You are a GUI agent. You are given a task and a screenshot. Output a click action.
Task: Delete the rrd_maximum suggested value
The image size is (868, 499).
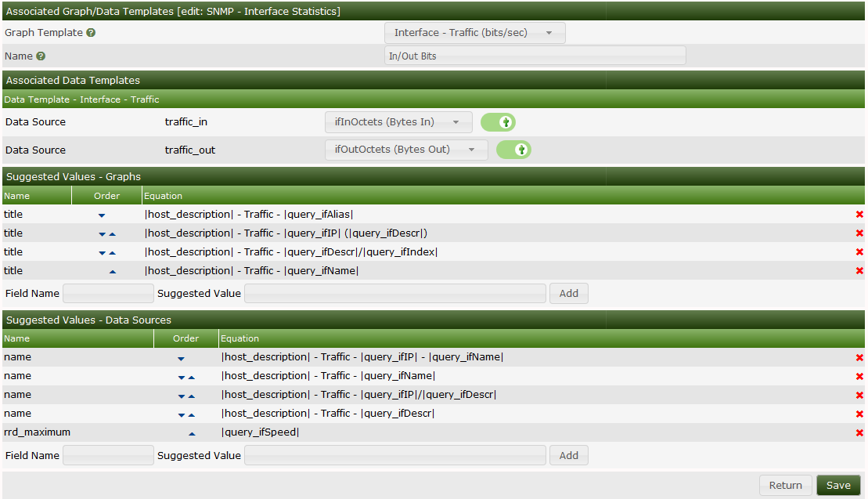click(859, 432)
